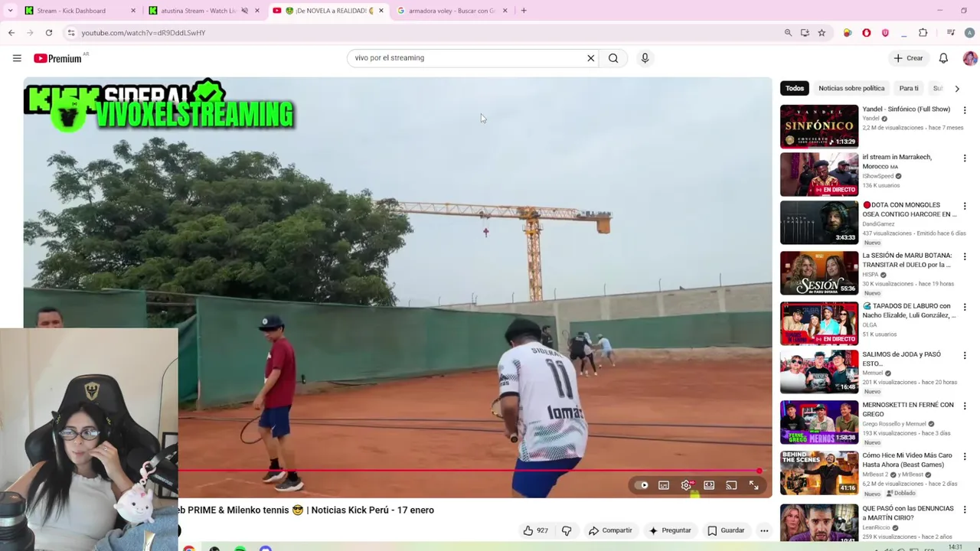Switch to atustina Stream tab
This screenshot has height=551, width=980.
click(x=203, y=11)
